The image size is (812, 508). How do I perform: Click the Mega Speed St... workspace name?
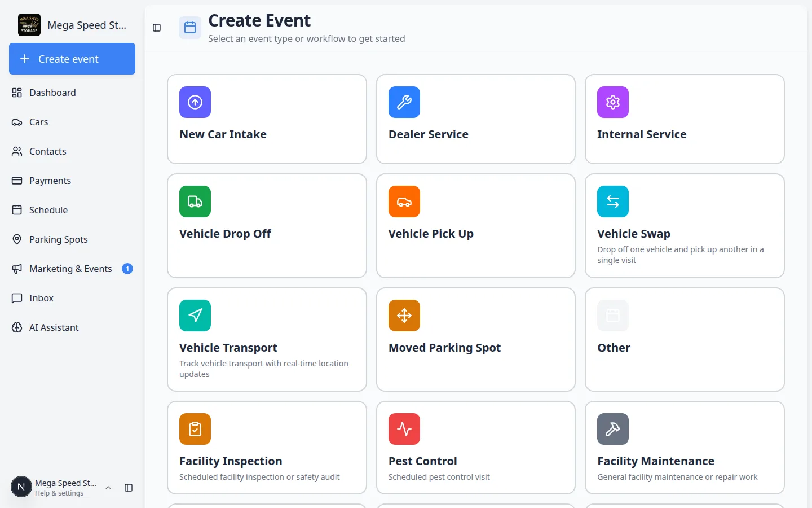87,25
